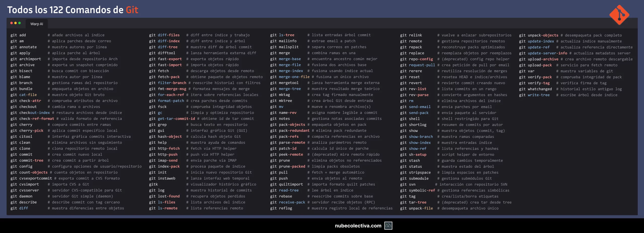This screenshot has width=644, height=233.
Task: Click the Nube Colectiva logo icon
Action: pyautogui.click(x=388, y=226)
